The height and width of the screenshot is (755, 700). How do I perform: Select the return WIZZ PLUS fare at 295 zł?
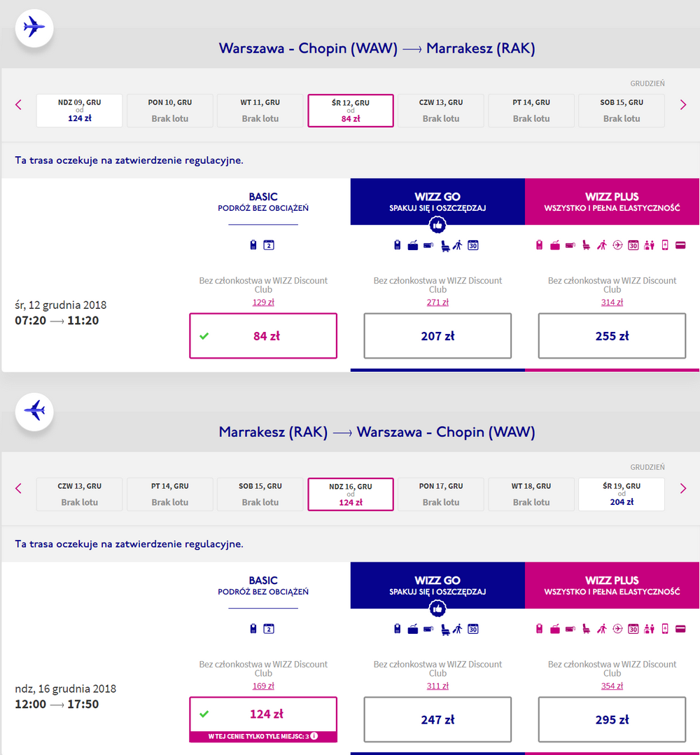pos(612,719)
